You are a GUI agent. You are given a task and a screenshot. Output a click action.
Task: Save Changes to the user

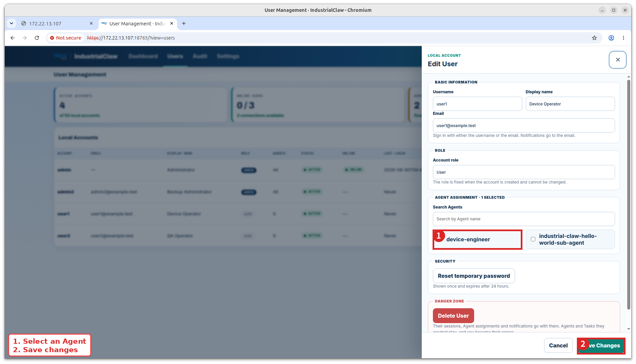[x=601, y=345]
